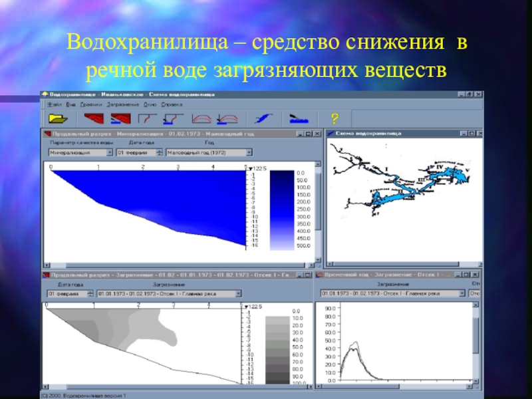Click the 01 февраля field in Минерализация window
This screenshot has height=399, width=532.
tap(136, 153)
